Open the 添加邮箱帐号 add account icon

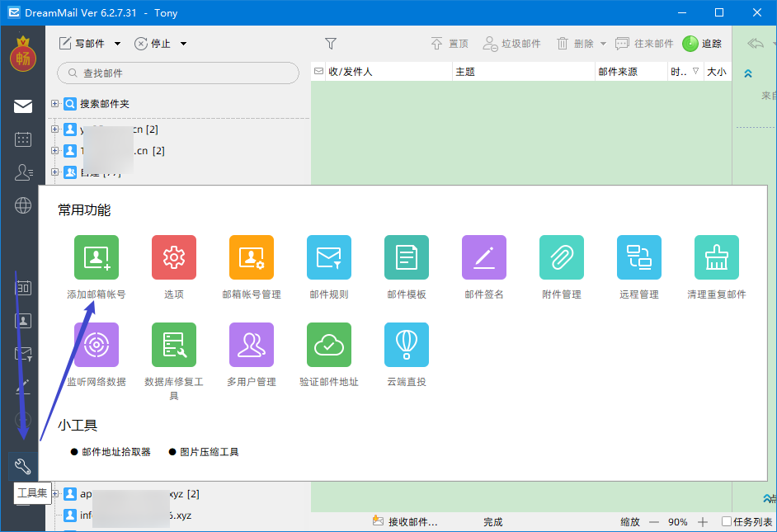(x=97, y=257)
